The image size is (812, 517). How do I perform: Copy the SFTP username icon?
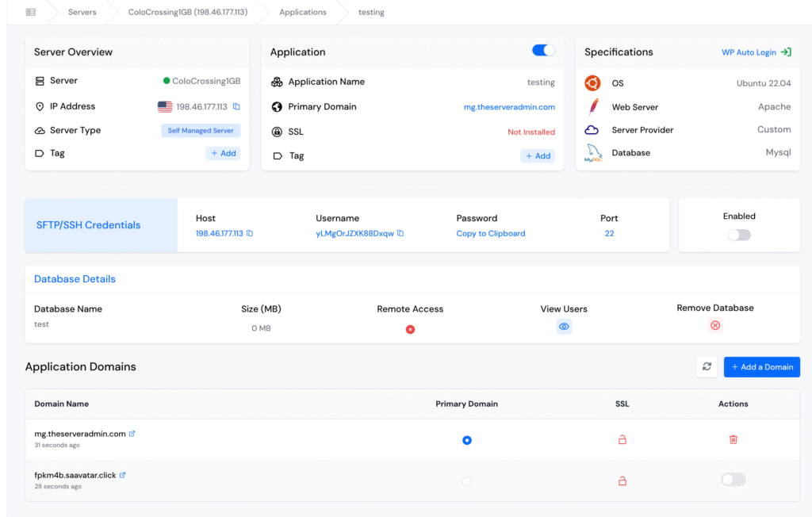coord(400,234)
